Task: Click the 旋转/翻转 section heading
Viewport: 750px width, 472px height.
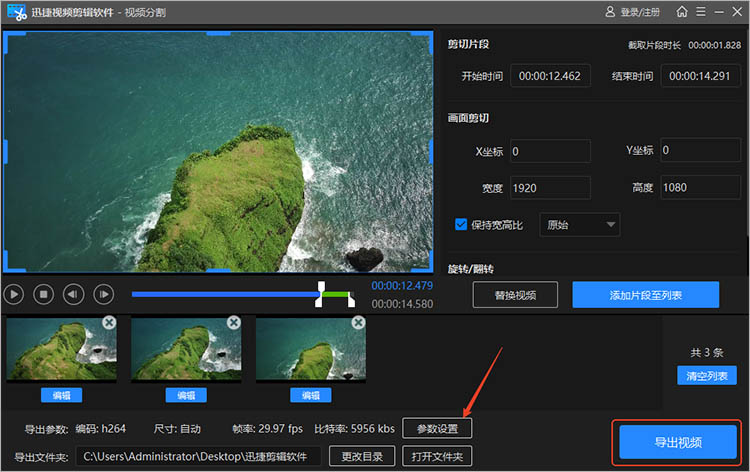Action: click(x=471, y=269)
